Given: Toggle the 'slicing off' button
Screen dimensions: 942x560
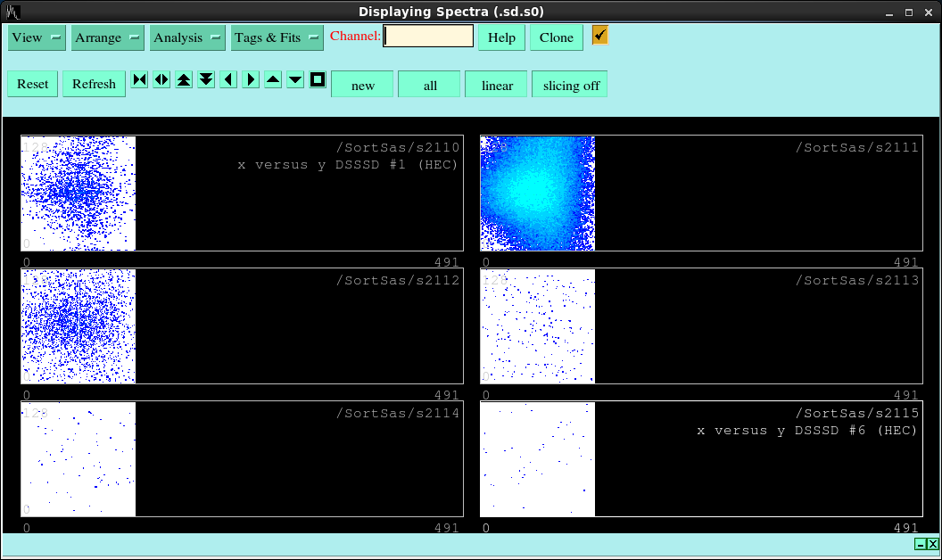Looking at the screenshot, I should [570, 85].
